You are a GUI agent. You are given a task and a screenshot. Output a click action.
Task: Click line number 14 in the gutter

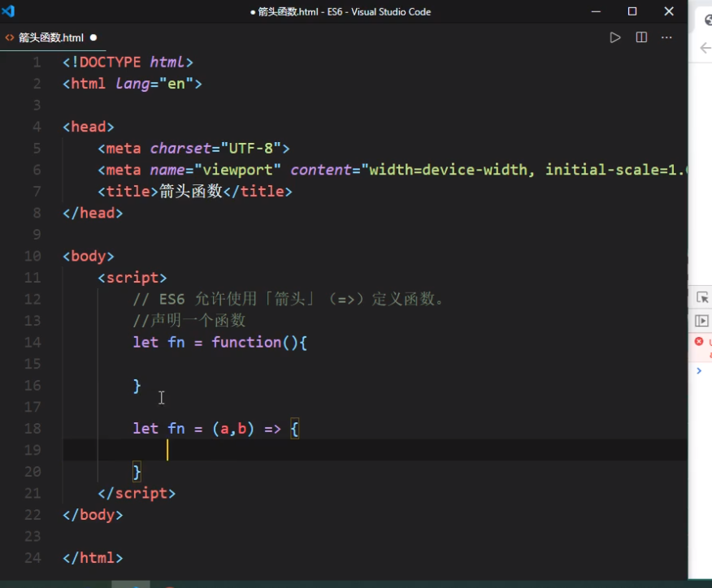tap(33, 342)
